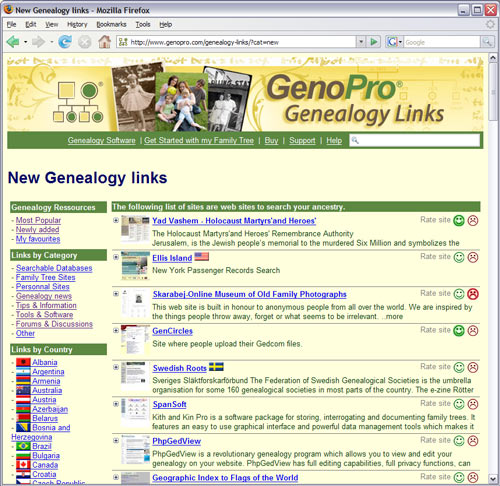Viewport: 500px width, 486px height.
Task: Rate Ellis Island with red sad face
Action: pyautogui.click(x=473, y=257)
